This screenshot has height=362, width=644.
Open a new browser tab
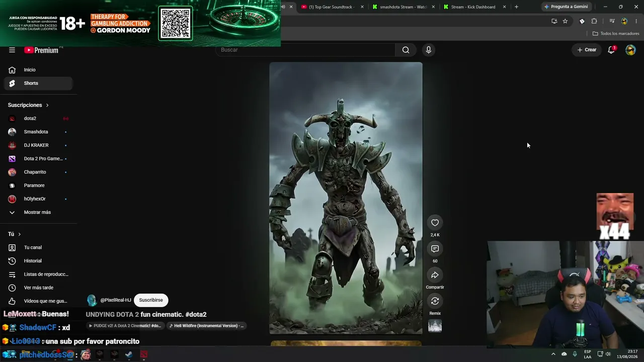point(516,7)
